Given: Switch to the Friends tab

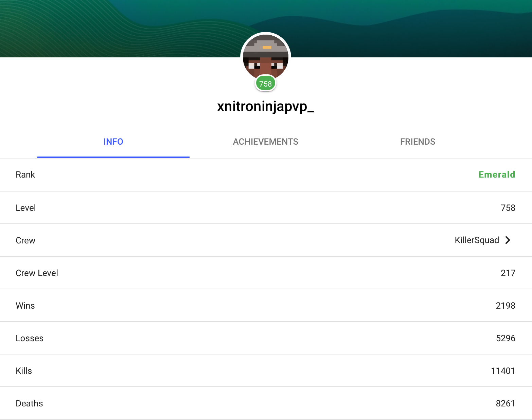Looking at the screenshot, I should tap(418, 142).
